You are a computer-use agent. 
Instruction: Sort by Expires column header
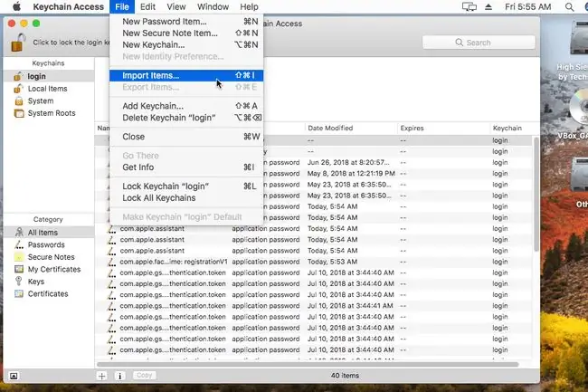tap(443, 128)
